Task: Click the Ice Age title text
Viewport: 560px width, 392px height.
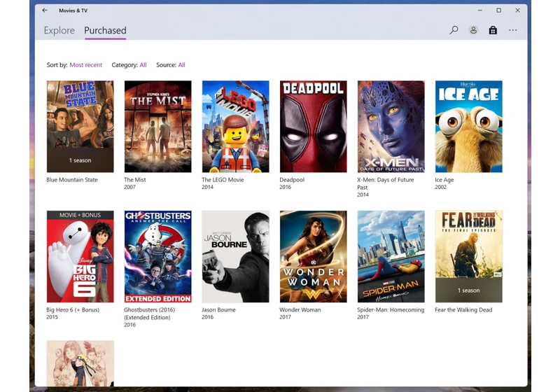Action: coord(444,180)
